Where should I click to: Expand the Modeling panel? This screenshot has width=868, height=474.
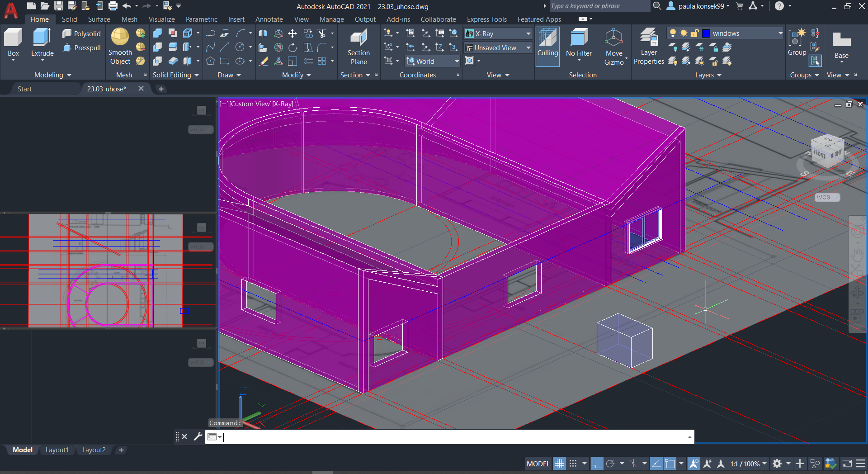[52, 75]
